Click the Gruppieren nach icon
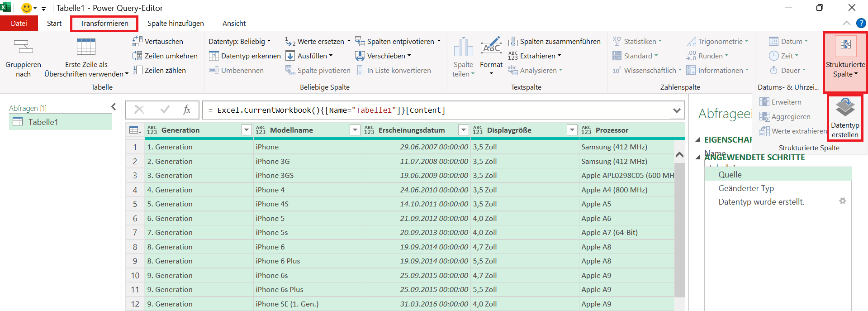The image size is (868, 311). (x=23, y=47)
